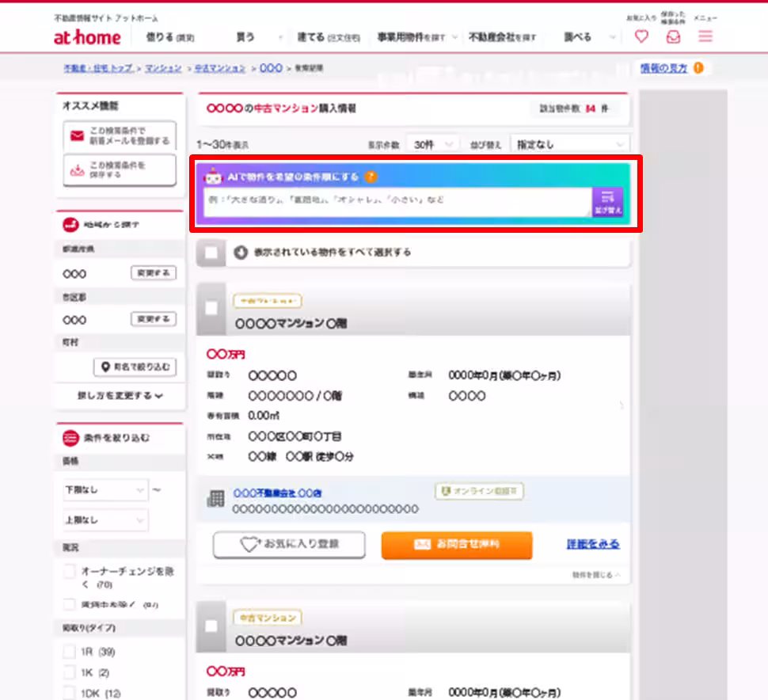Go to 不動産・住宅トップ breadcrumb
This screenshot has width=768, height=700.
click(x=98, y=68)
